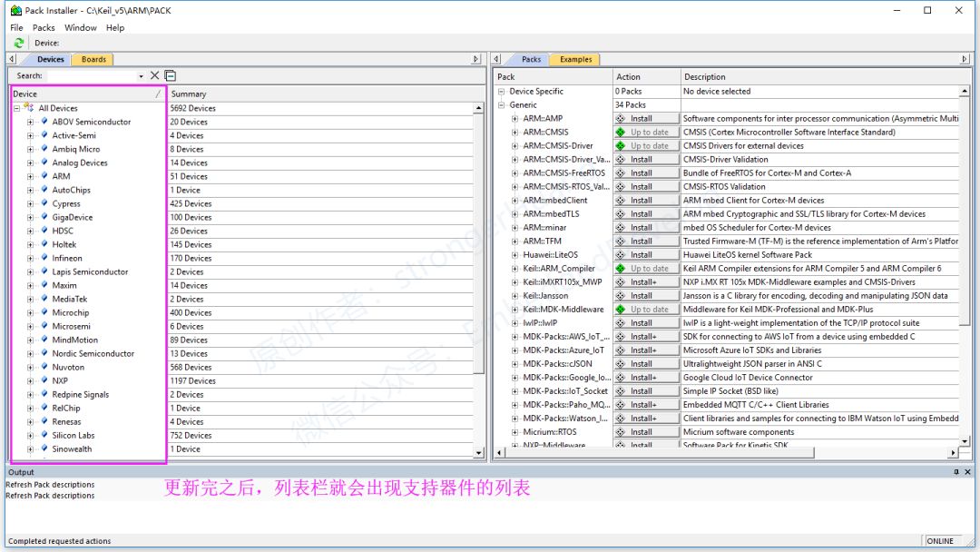This screenshot has width=980, height=552.
Task: Open the Window menu
Action: click(x=81, y=27)
